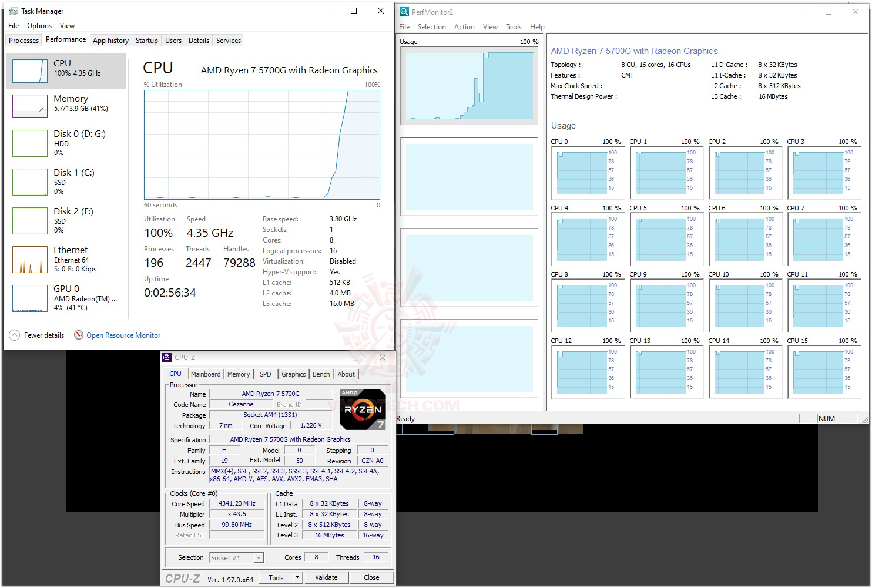Switch to the Processes tab
872x588 pixels.
24,41
